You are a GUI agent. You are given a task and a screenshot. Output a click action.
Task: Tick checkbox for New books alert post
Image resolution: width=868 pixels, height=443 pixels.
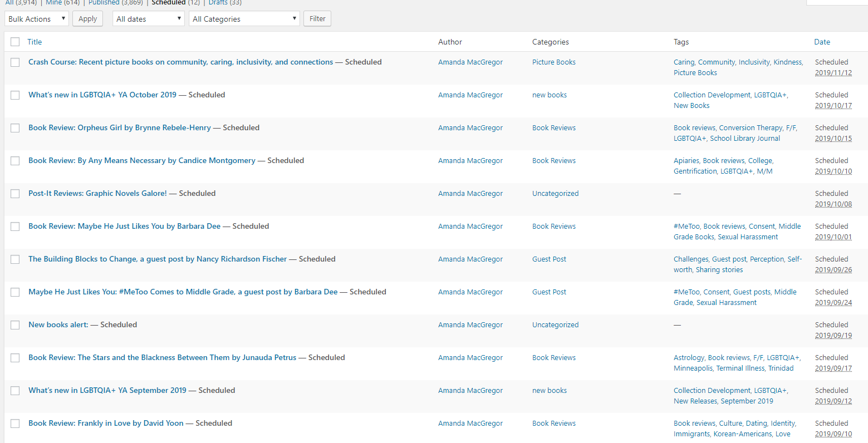click(15, 325)
